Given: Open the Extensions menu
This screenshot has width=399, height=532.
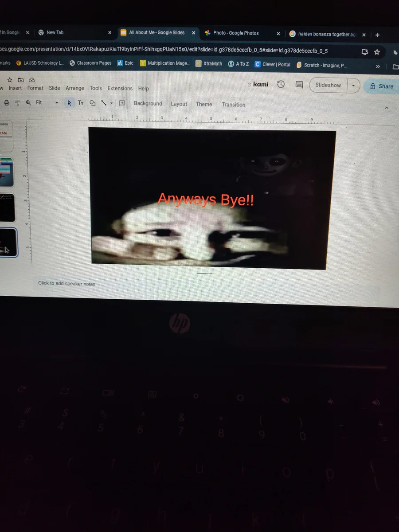Looking at the screenshot, I should (x=120, y=88).
